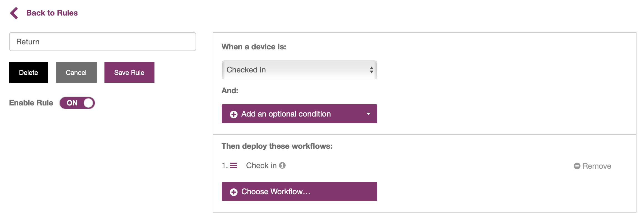Click the Save Rule button
The width and height of the screenshot is (644, 222).
pyautogui.click(x=129, y=72)
